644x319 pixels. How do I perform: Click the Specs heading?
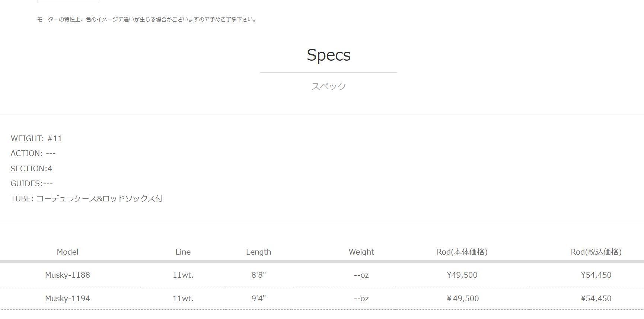(328, 55)
